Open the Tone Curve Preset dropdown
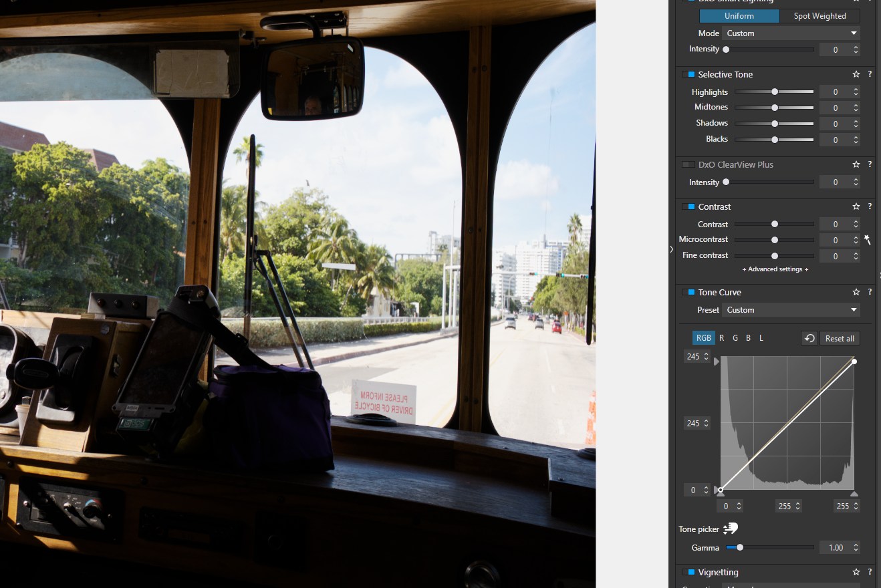This screenshot has height=588, width=881. [791, 309]
